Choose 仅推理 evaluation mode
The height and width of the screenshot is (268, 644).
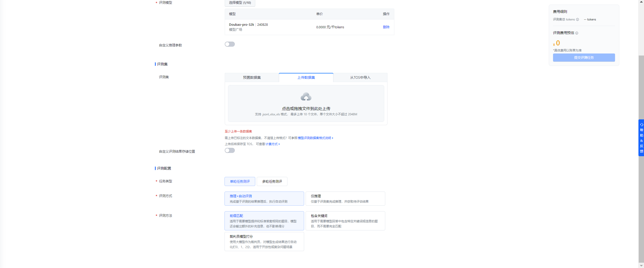tap(345, 199)
